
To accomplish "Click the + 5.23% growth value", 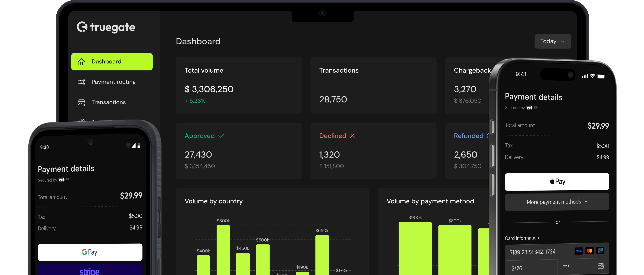I will (195, 101).
